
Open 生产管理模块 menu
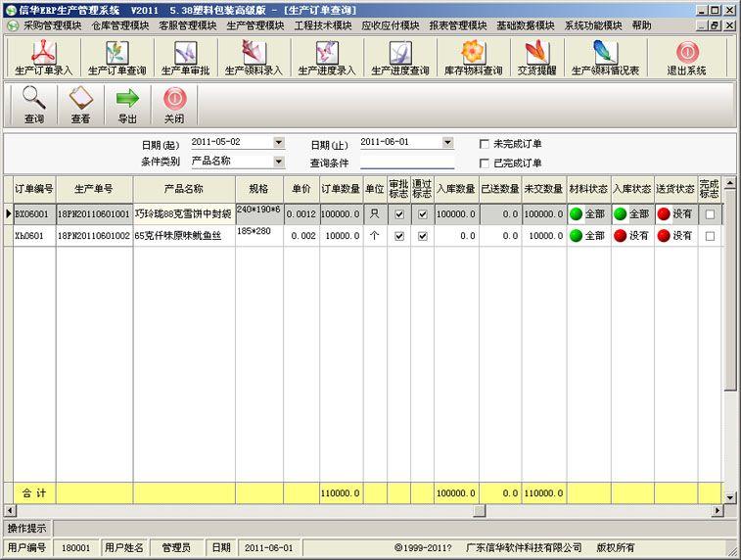pyautogui.click(x=255, y=25)
